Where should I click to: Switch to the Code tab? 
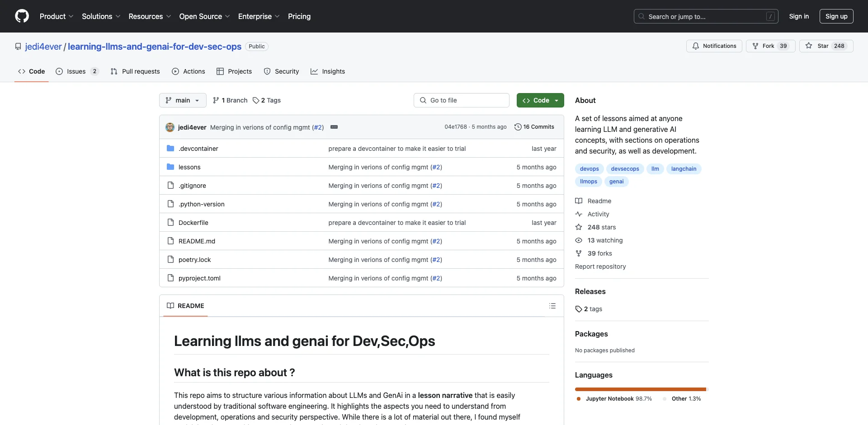pos(32,71)
